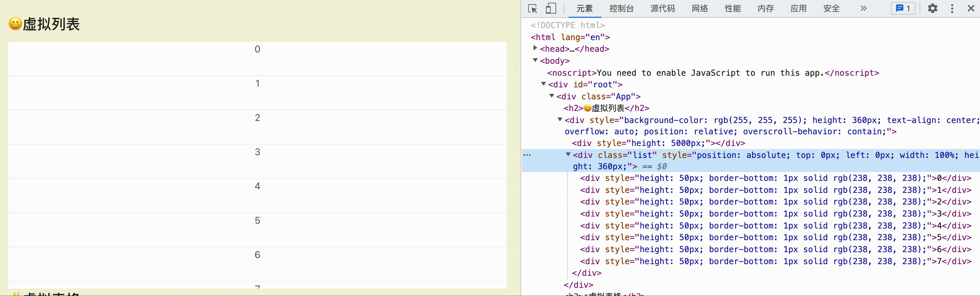Collapse the div id root node
The height and width of the screenshot is (296, 980).
point(543,84)
